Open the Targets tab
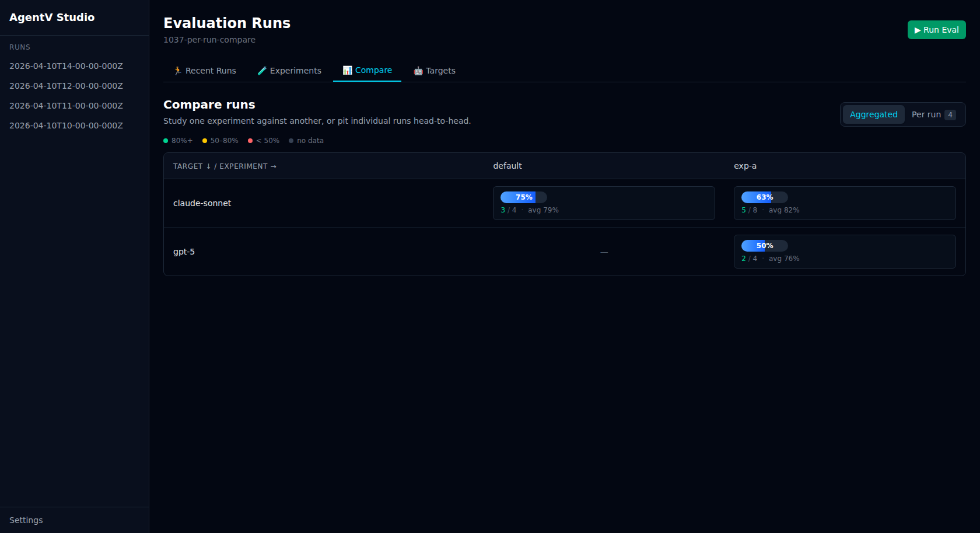Screen dimensions: 980x533 (x=435, y=71)
